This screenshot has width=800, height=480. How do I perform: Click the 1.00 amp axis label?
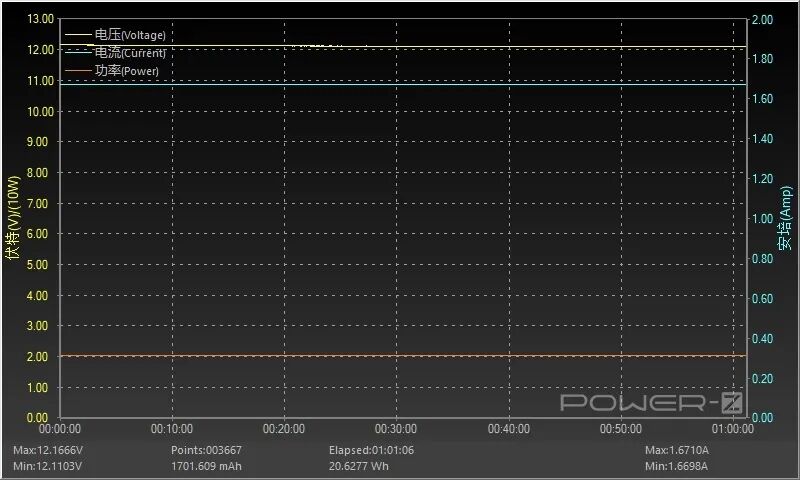(x=762, y=218)
